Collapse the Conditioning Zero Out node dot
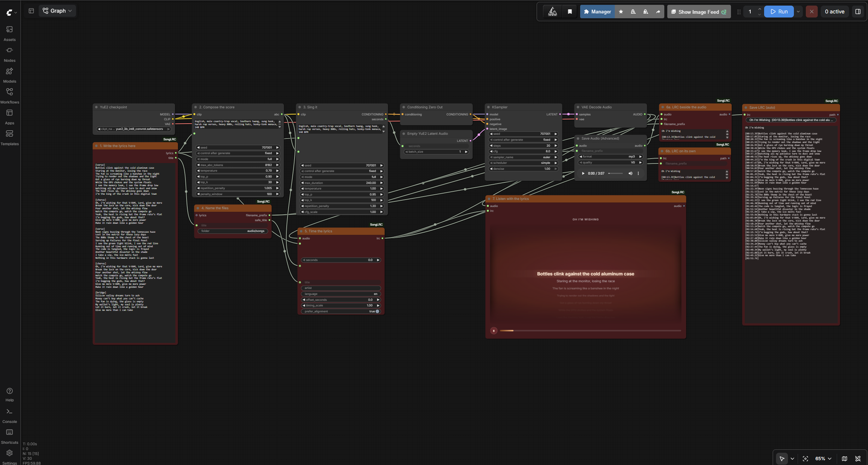Image resolution: width=868 pixels, height=465 pixels. point(404,107)
